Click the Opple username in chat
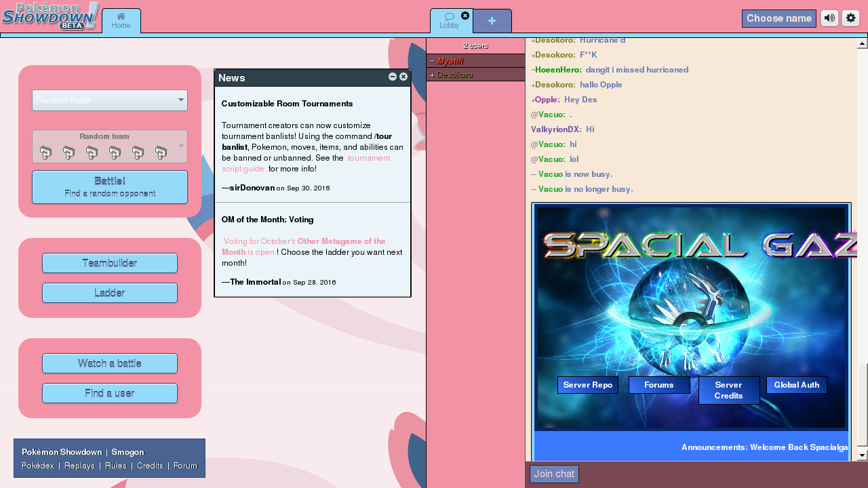This screenshot has width=868, height=488. click(x=547, y=100)
